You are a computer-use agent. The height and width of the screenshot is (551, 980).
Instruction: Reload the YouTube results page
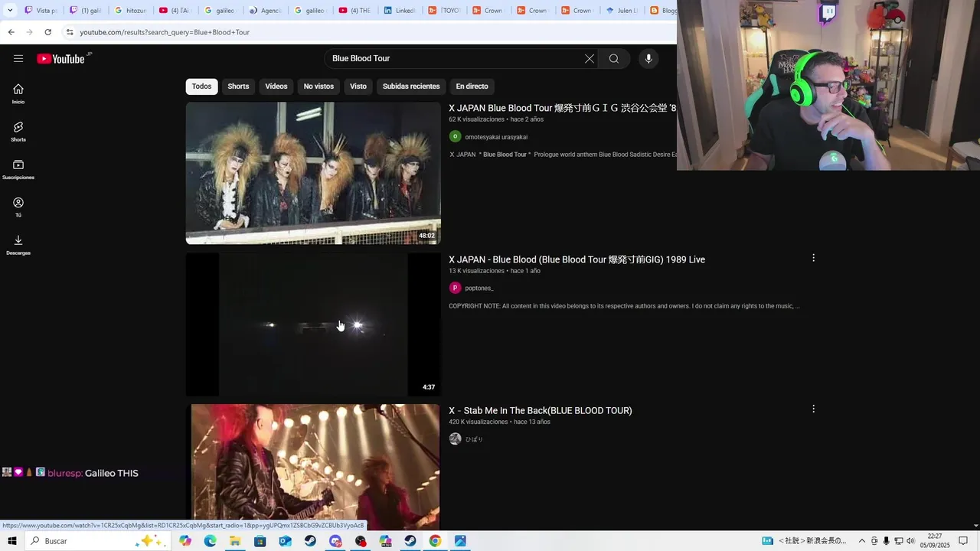tap(47, 32)
